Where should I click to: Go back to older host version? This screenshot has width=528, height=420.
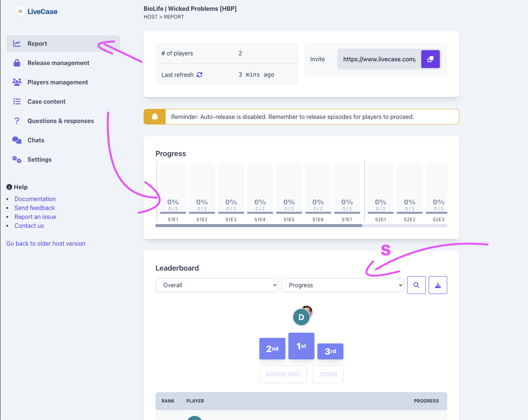pos(46,243)
